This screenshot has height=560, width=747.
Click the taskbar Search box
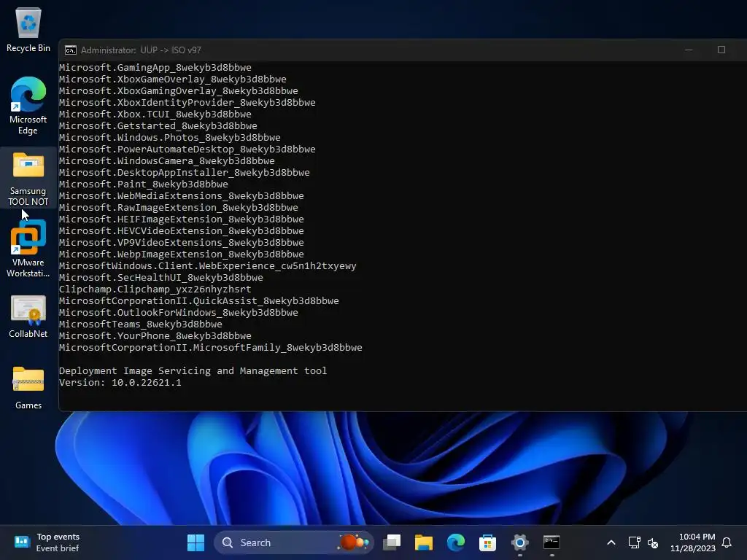(293, 542)
